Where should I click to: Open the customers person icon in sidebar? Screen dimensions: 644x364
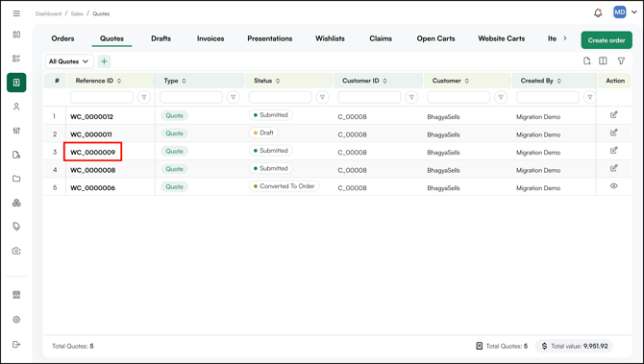(16, 107)
